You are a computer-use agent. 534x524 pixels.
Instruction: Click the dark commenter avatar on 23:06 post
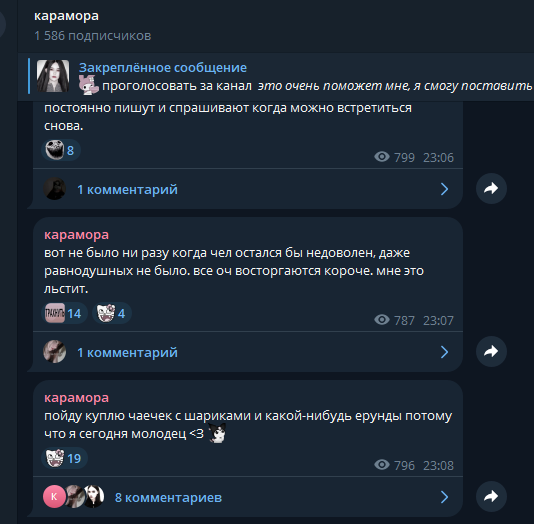54,189
